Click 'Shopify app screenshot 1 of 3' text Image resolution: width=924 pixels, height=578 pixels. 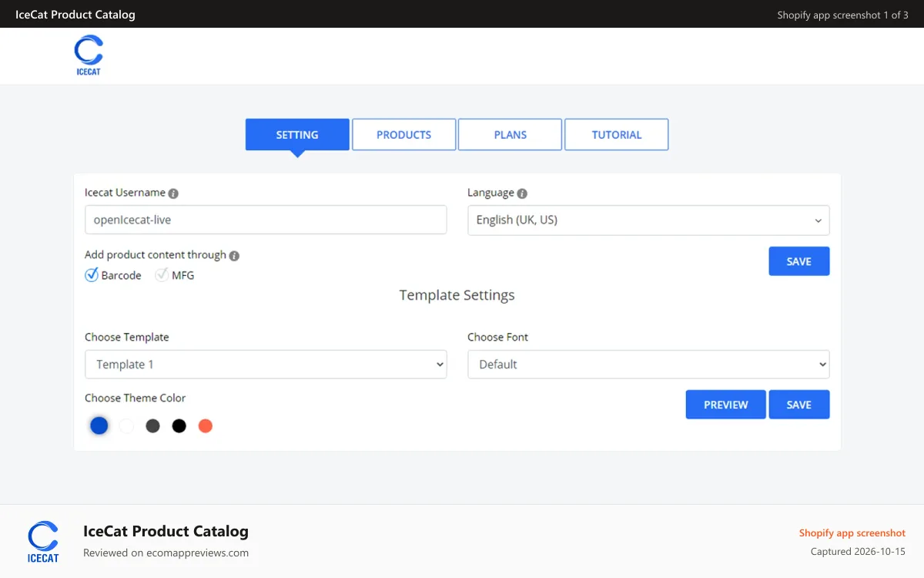[x=843, y=15]
